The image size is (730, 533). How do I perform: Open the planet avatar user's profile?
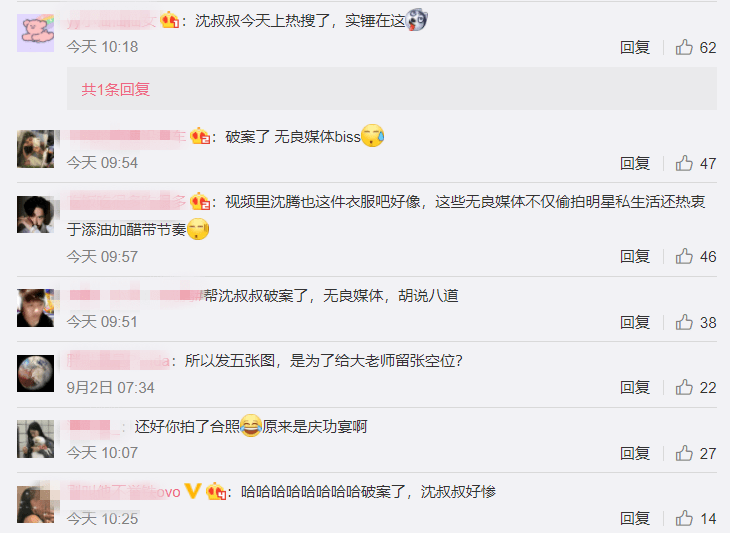pos(35,373)
